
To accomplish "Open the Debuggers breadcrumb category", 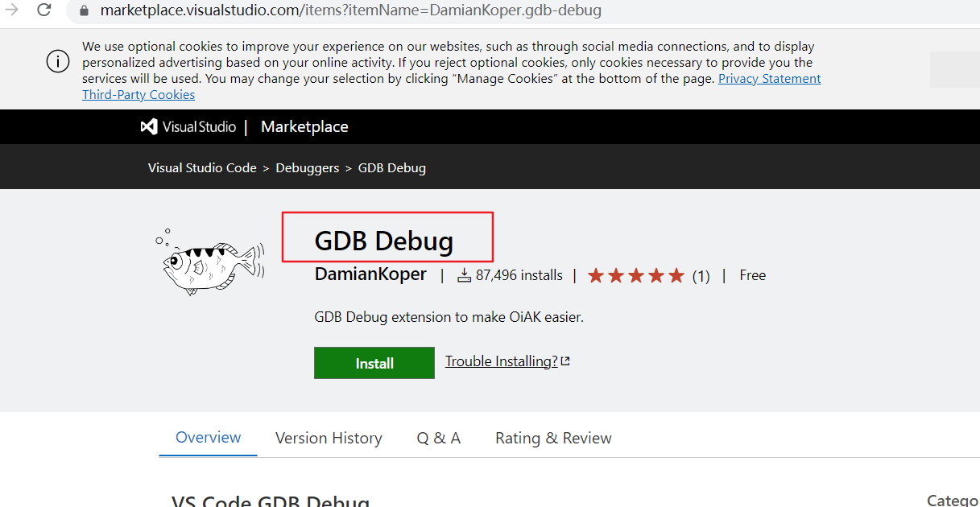I will coord(308,168).
